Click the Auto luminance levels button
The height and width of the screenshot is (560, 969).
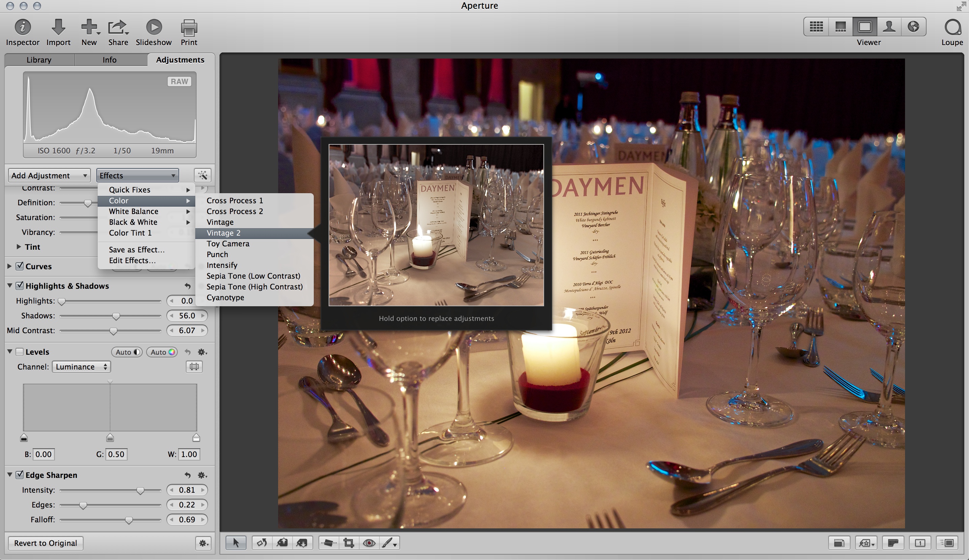127,352
